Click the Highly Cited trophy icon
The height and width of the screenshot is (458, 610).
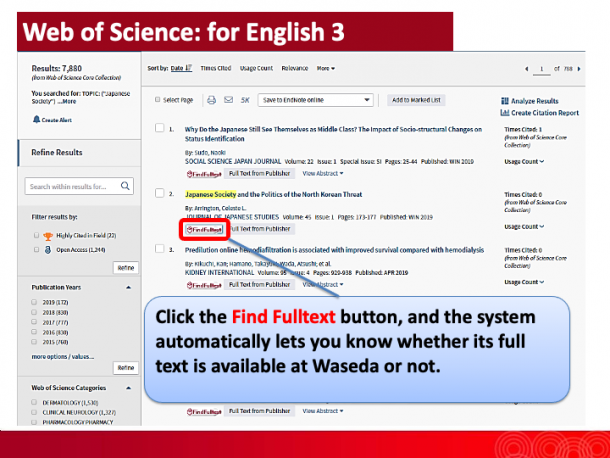point(48,236)
